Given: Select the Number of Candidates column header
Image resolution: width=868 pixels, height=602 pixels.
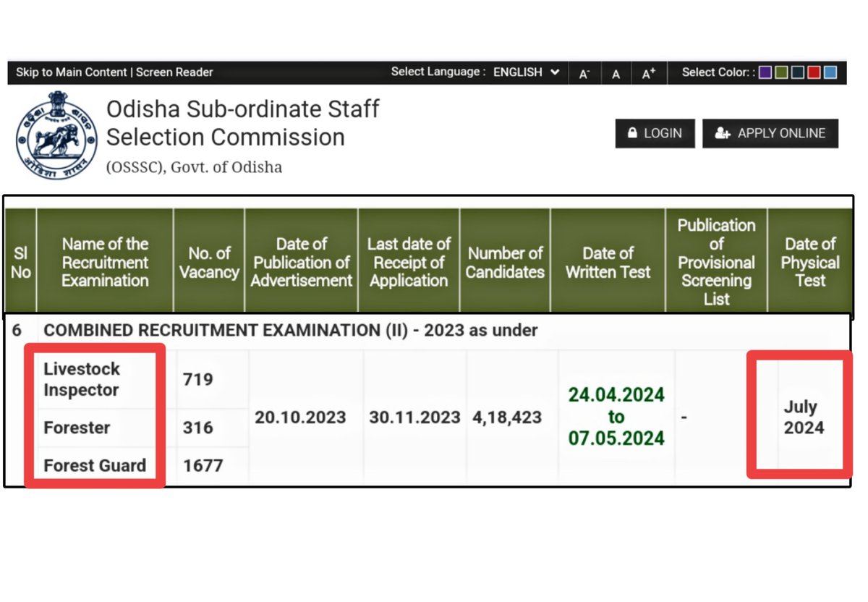Looking at the screenshot, I should [x=505, y=261].
